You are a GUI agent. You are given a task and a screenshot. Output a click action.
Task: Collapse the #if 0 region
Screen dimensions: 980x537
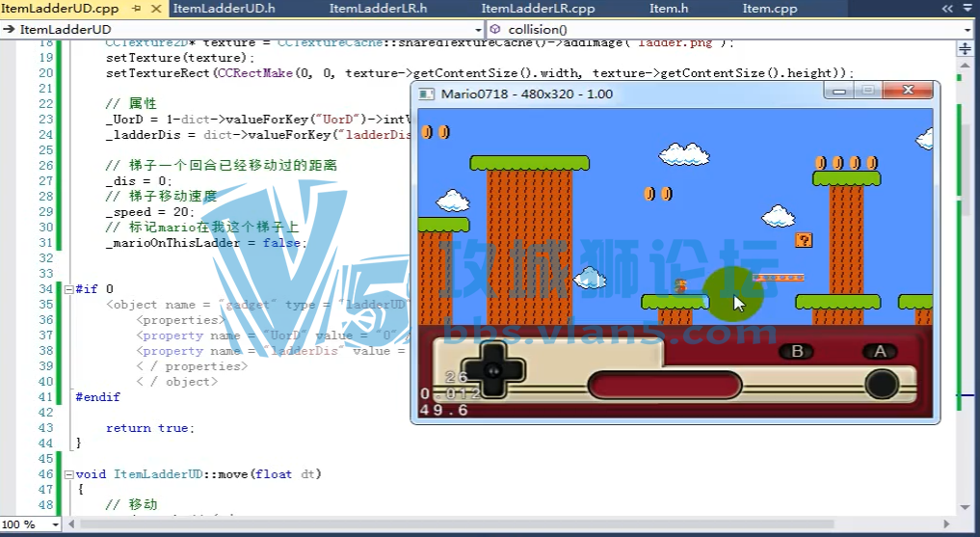[68, 289]
